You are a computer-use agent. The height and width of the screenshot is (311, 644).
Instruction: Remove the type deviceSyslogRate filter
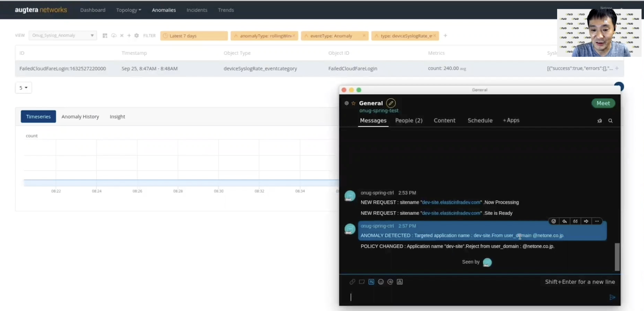tap(435, 36)
